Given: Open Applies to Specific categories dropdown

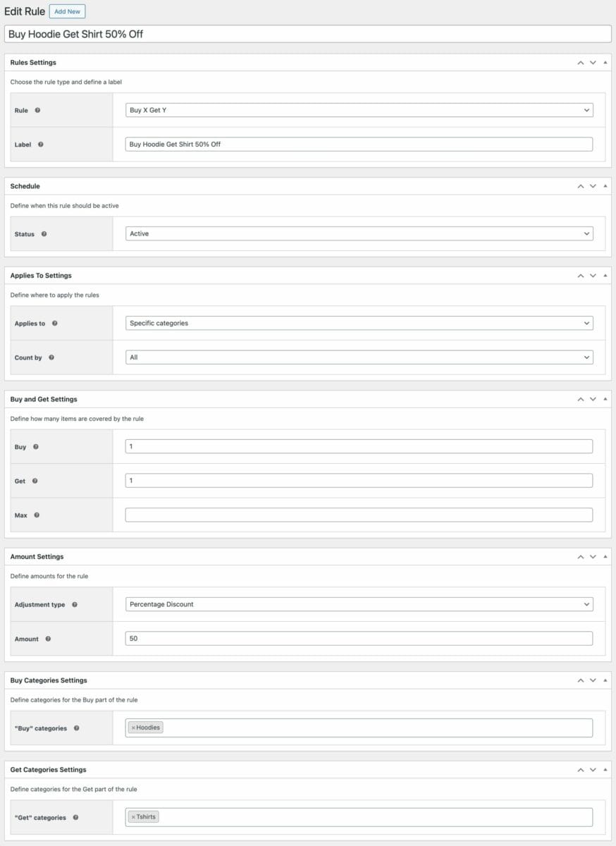Looking at the screenshot, I should click(359, 323).
